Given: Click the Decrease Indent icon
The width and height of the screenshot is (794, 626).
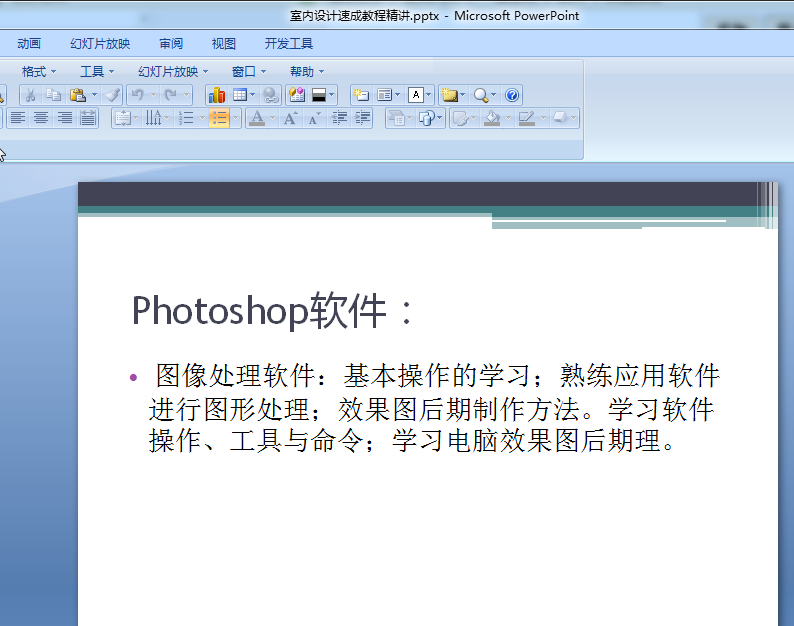Looking at the screenshot, I should [339, 118].
